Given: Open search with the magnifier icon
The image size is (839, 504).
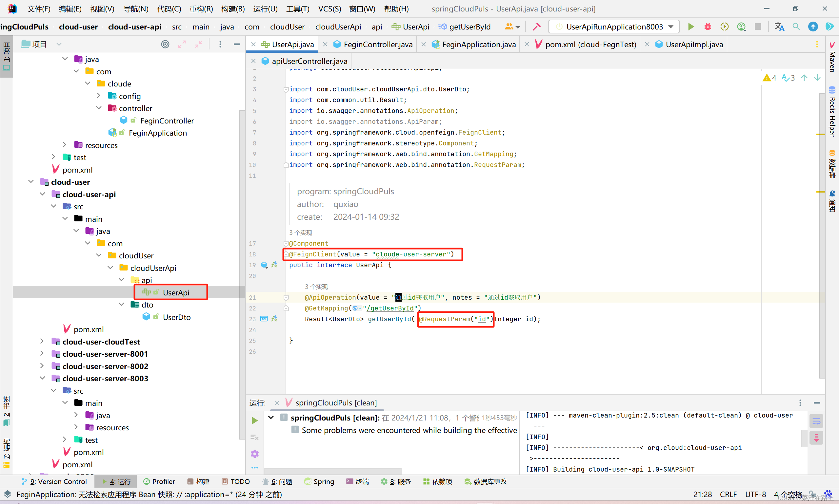Looking at the screenshot, I should pos(796,27).
